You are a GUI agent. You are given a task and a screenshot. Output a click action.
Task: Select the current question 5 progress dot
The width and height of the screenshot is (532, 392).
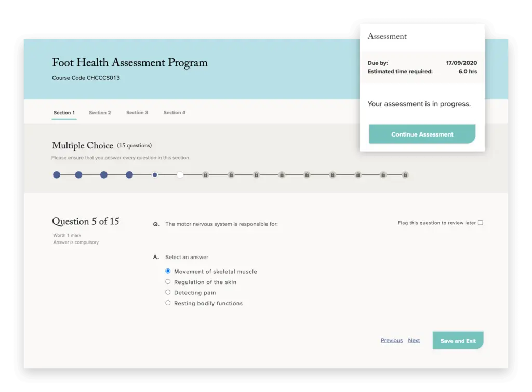coord(155,175)
